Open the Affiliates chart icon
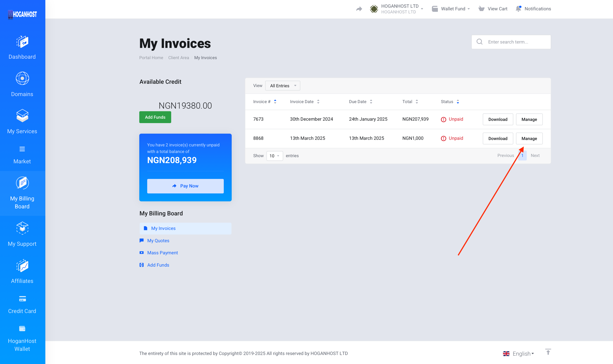The height and width of the screenshot is (364, 613). tap(22, 266)
